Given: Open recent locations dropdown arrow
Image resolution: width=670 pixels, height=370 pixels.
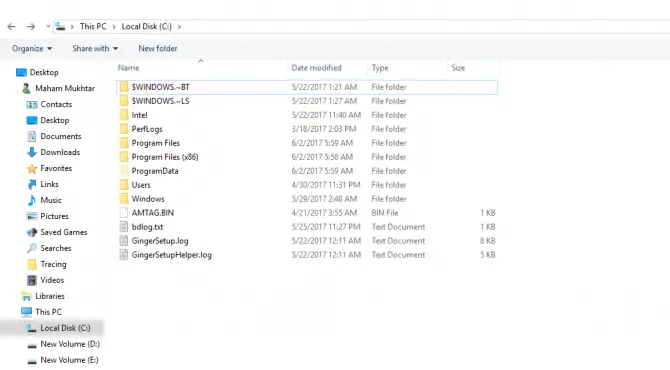Looking at the screenshot, I should pyautogui.click(x=48, y=26).
